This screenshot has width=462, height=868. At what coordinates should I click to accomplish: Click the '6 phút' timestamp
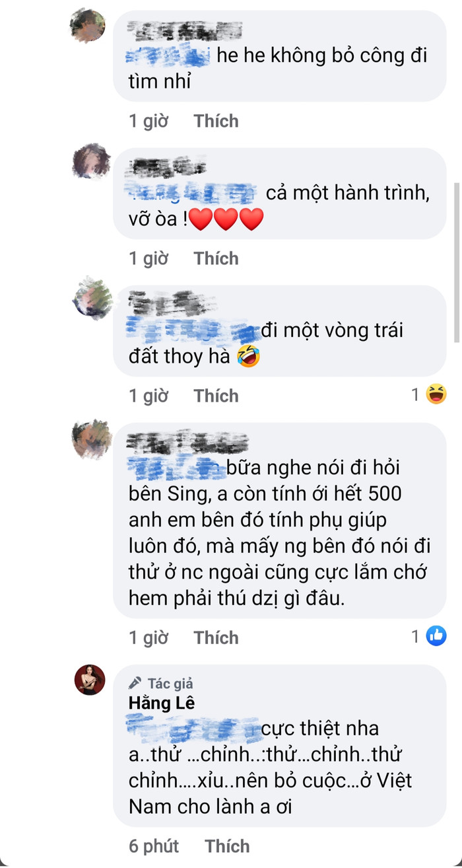(x=153, y=846)
